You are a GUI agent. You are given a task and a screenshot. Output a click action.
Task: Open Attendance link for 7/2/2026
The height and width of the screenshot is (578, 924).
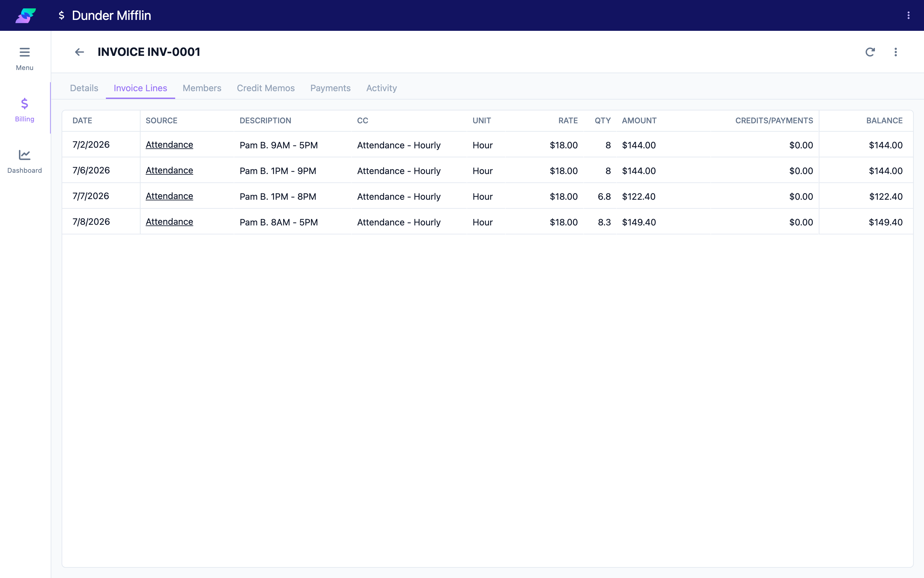point(169,145)
